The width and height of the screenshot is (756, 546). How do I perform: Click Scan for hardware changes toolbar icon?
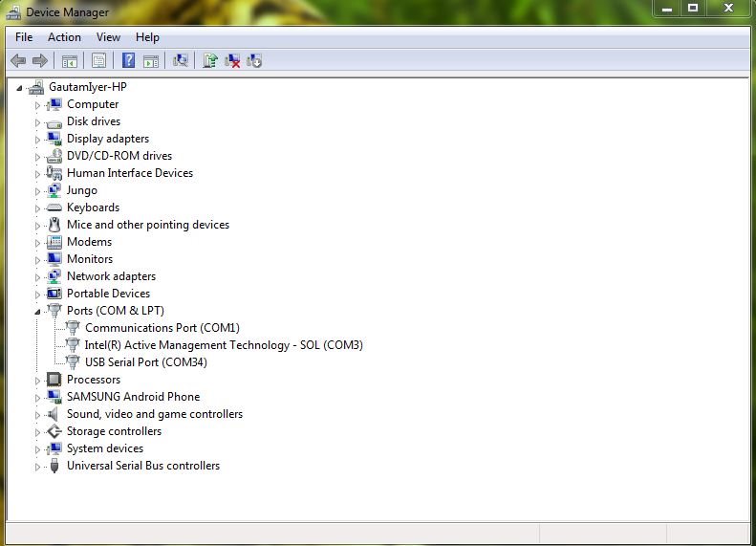click(x=181, y=60)
